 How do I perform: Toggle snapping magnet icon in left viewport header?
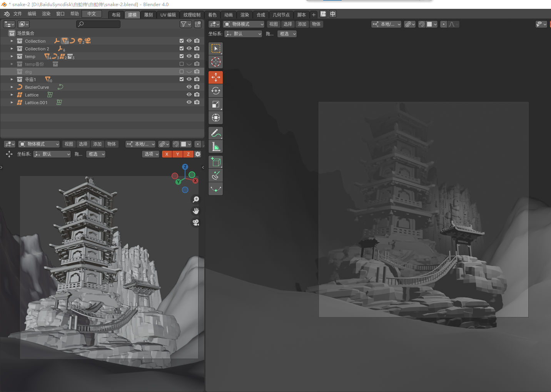[x=176, y=144]
